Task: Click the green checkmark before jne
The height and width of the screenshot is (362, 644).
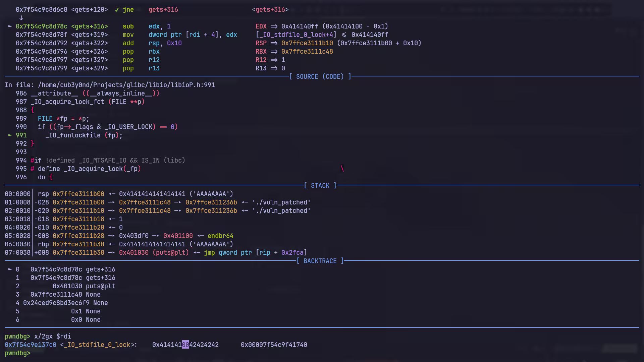Action: [x=117, y=10]
